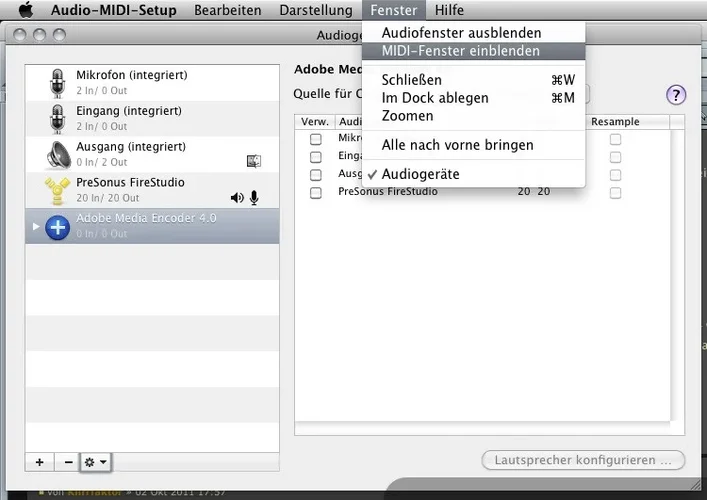Enable Verw. checkbox for PreSonus FireStudio row
Screen dimensions: 707x500
pos(316,193)
